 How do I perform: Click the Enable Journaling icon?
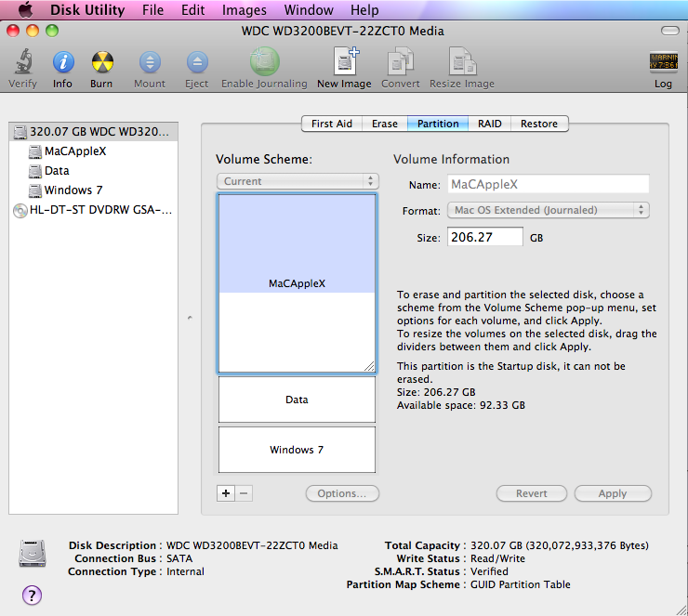pyautogui.click(x=265, y=61)
